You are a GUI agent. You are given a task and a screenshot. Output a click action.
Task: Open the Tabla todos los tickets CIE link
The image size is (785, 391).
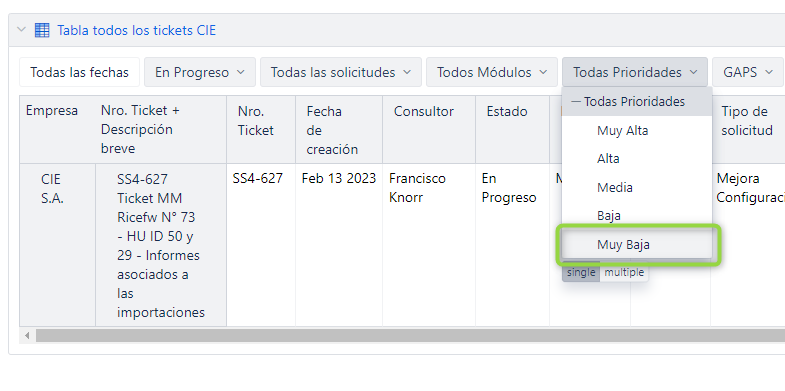(x=137, y=30)
